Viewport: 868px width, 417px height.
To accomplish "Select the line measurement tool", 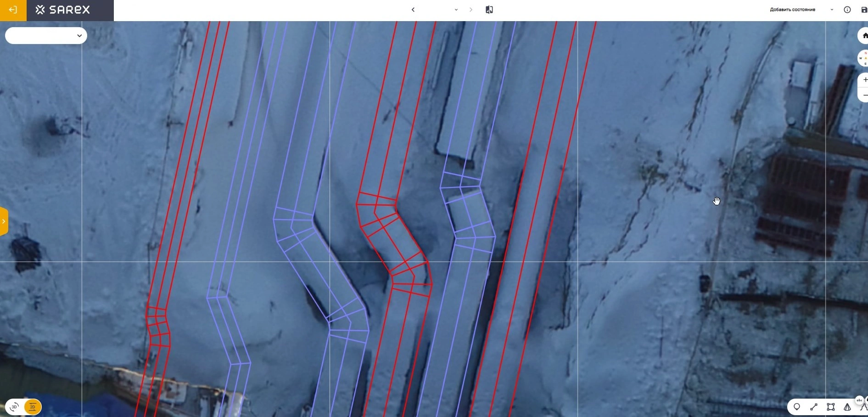I will (x=814, y=407).
